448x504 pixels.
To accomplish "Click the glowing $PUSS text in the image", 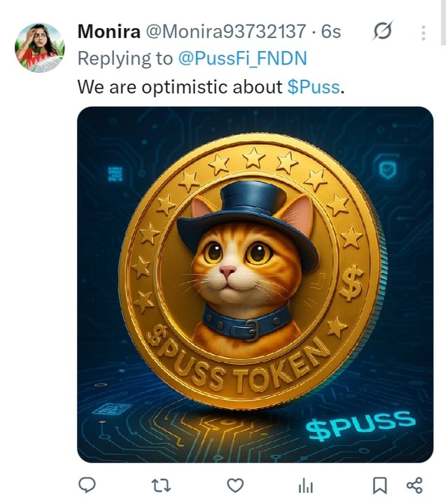I will tap(360, 426).
